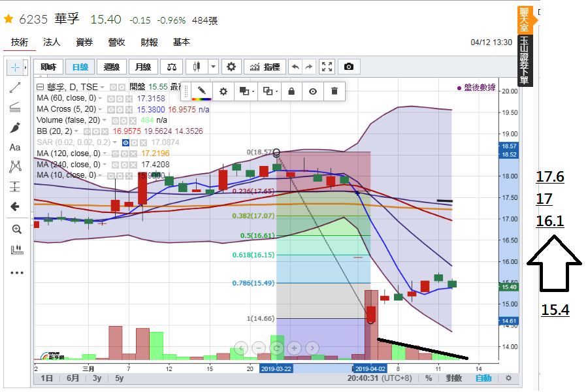Open the text annotation tool (Aa)
This screenshot has height=392, width=588.
point(15,148)
